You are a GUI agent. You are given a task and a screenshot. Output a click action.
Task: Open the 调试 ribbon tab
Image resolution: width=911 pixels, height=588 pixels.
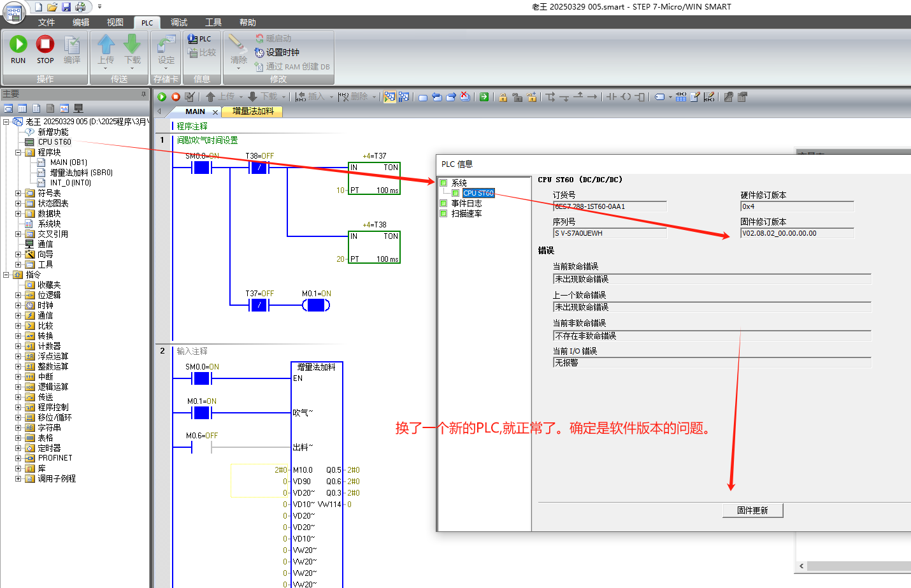[x=179, y=22]
